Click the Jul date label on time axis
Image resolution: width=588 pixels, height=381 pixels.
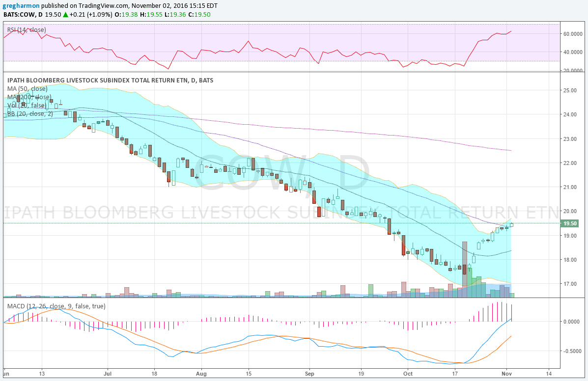tap(108, 374)
